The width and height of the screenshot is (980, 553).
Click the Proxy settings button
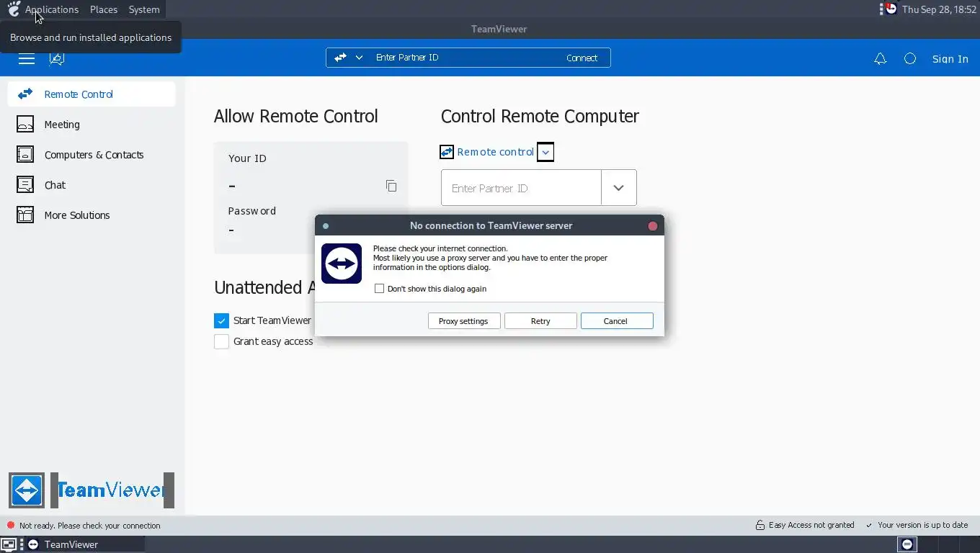(464, 321)
